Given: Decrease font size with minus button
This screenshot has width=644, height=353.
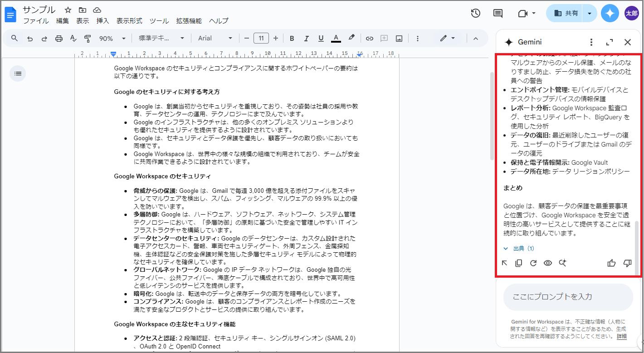Looking at the screenshot, I should click(247, 38).
